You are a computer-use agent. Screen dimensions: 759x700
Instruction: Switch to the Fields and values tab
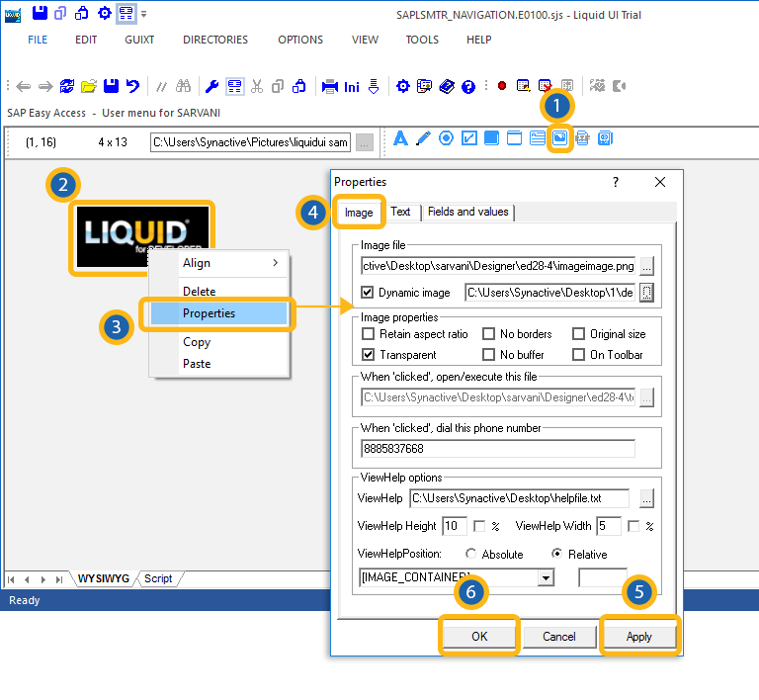tap(467, 212)
